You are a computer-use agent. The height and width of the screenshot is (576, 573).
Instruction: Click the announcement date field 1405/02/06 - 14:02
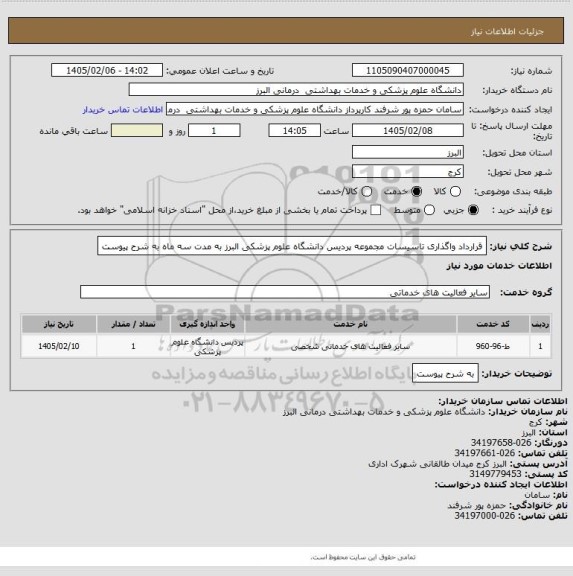point(107,70)
